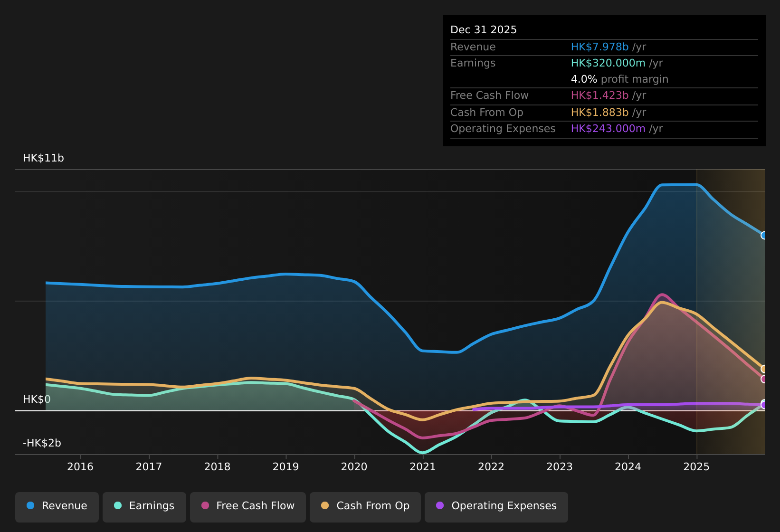Select the Revenue endpoint marker on the chart

coord(763,235)
